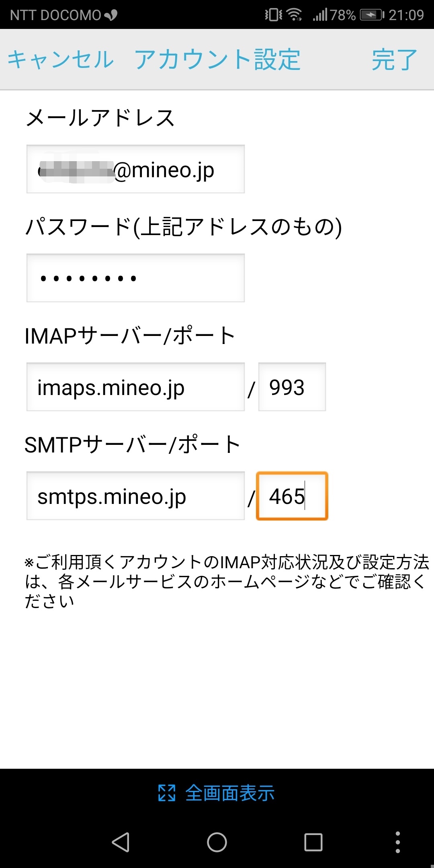Tap キャンセル to cancel account setup
Image resolution: width=434 pixels, height=868 pixels.
point(61,59)
